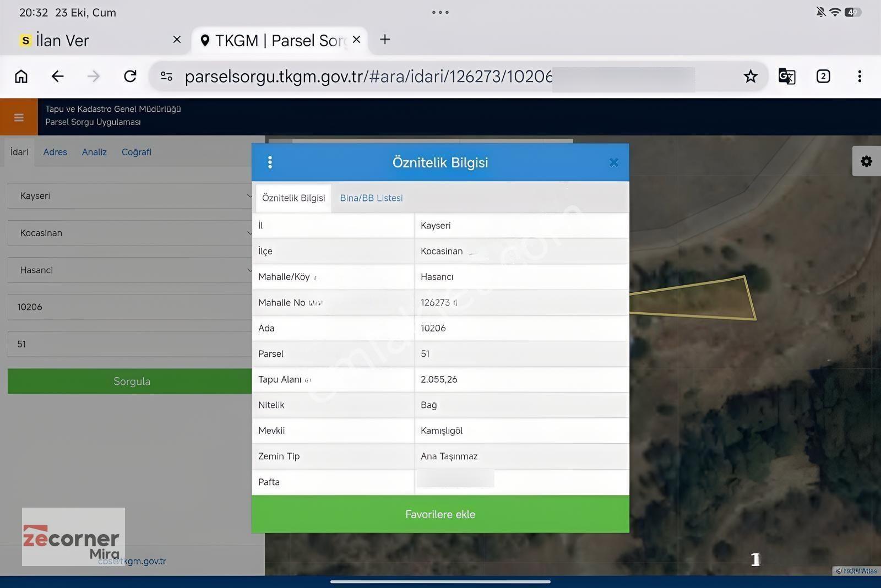Screen dimensions: 881x588
Task: Focus the parcel number field with 51
Action: 130,344
